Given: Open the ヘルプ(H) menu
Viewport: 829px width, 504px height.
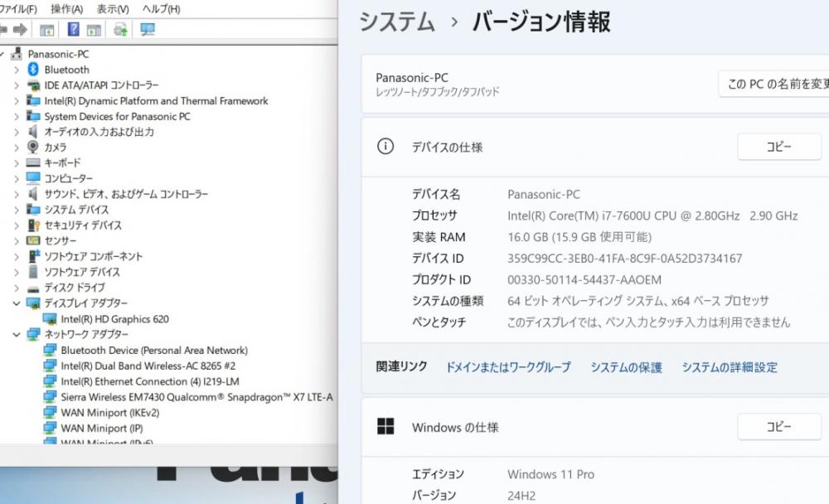Looking at the screenshot, I should 162,9.
